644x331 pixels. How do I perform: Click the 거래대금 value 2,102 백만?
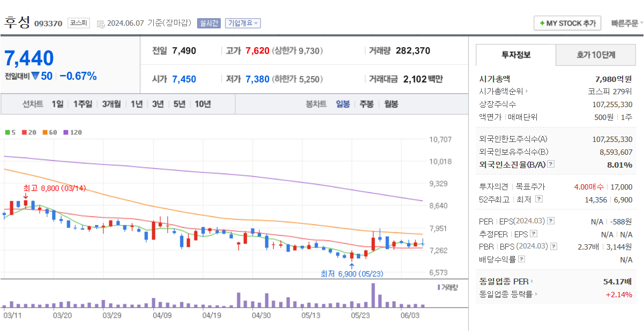pos(423,79)
